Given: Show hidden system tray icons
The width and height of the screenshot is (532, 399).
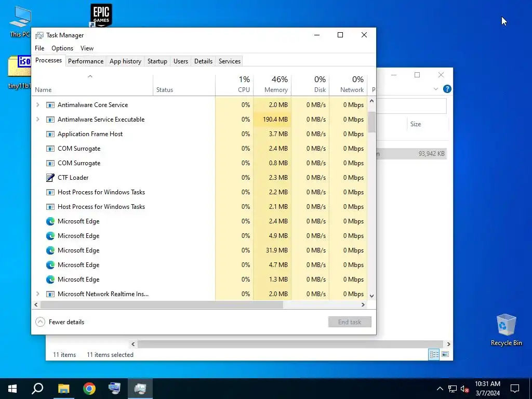Looking at the screenshot, I should point(440,389).
